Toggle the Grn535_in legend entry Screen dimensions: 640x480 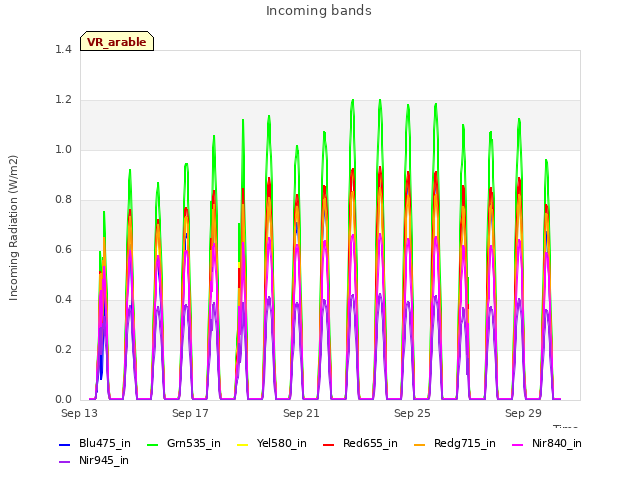184,444
